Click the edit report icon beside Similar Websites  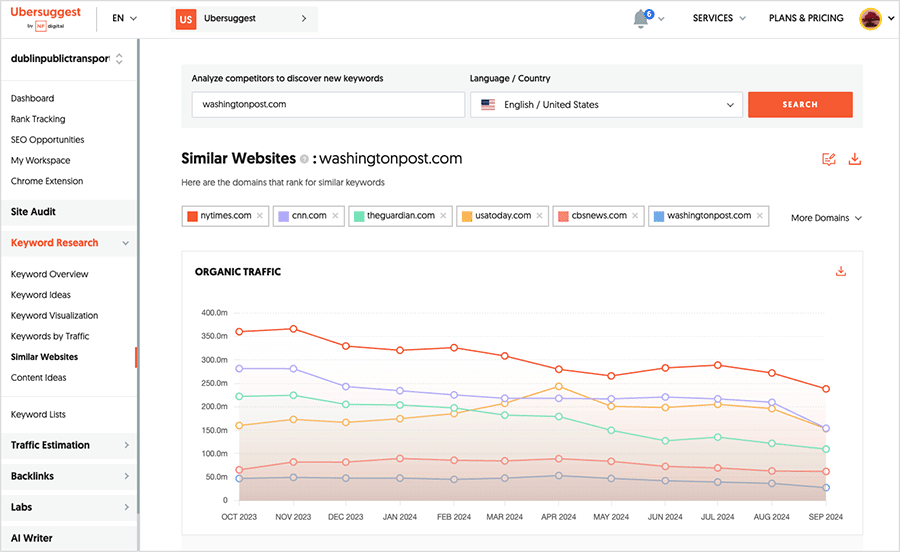point(828,159)
